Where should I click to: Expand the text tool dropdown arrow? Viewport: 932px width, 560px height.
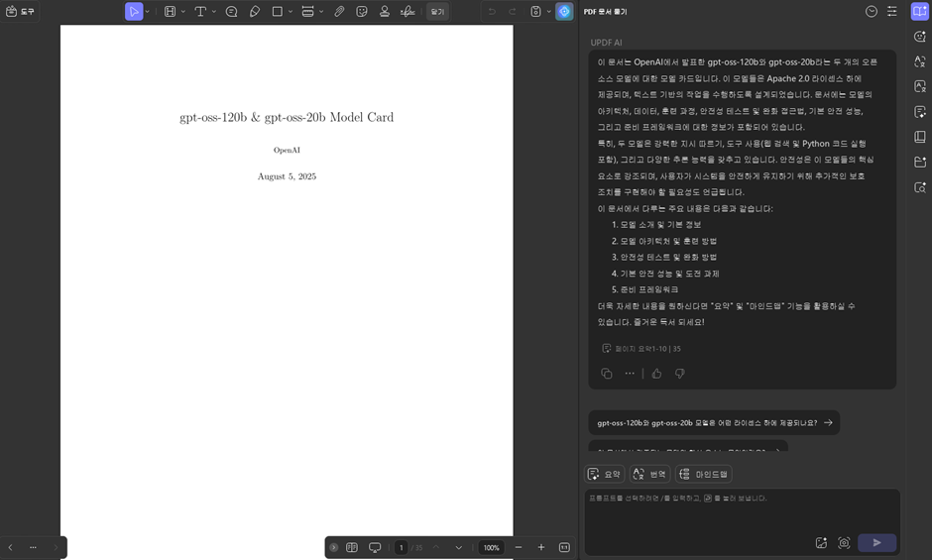tap(214, 11)
